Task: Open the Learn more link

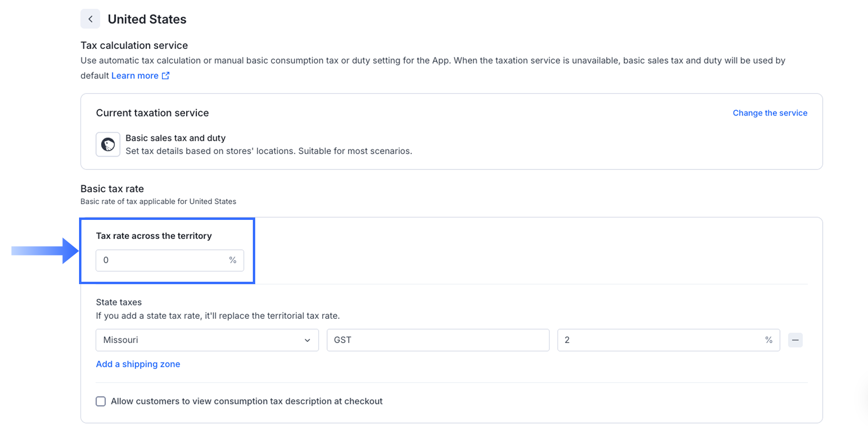Action: 135,76
